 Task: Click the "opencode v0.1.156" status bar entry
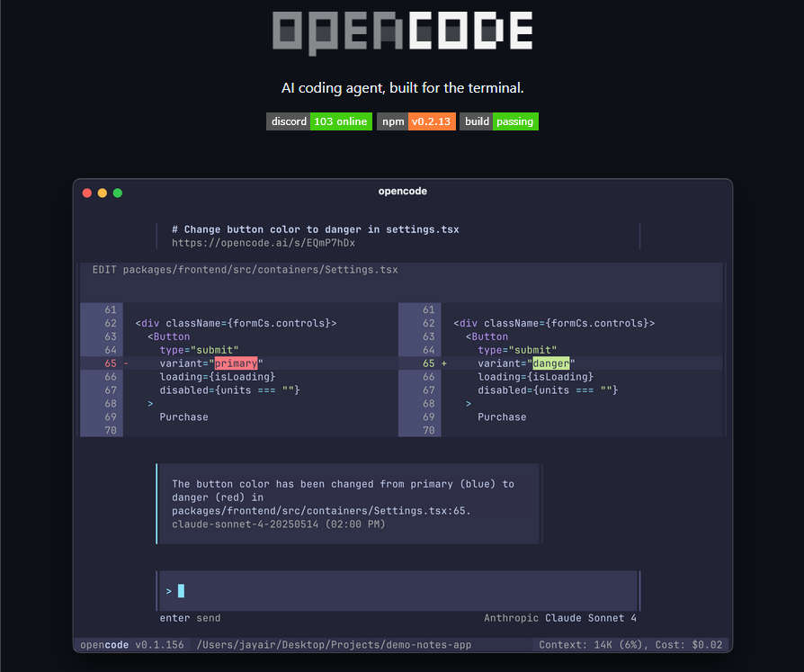coord(132,645)
